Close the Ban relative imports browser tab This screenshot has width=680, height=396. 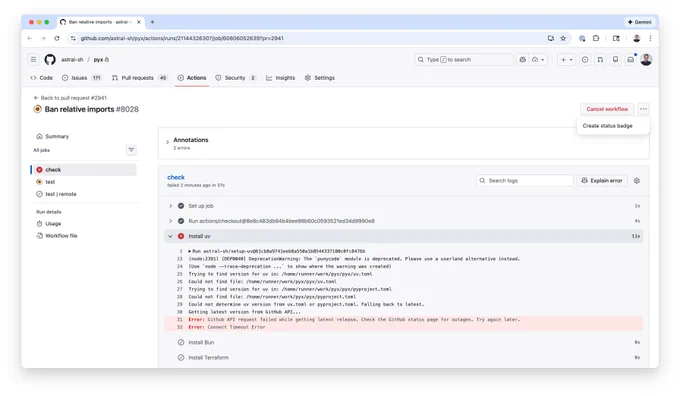pyautogui.click(x=139, y=22)
